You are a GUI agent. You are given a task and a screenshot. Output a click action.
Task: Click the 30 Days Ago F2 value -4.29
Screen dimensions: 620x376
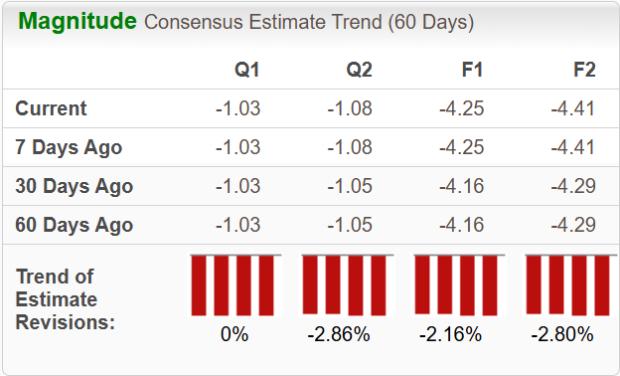[573, 186]
